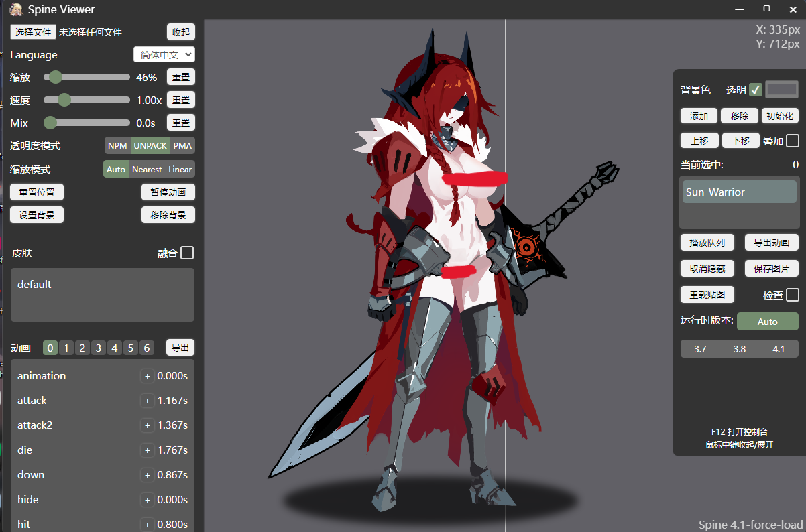806x532 pixels.
Task: Enable the 叠加 overlay checkbox
Action: coord(793,141)
